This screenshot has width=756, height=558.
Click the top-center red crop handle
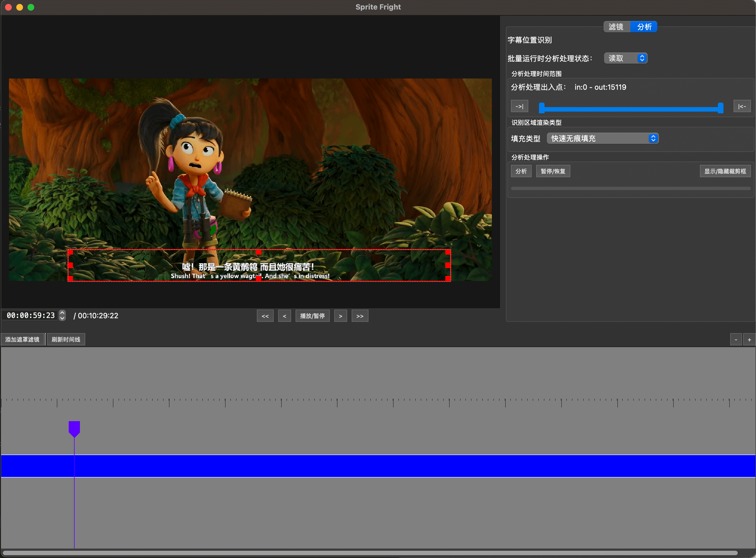tap(259, 252)
